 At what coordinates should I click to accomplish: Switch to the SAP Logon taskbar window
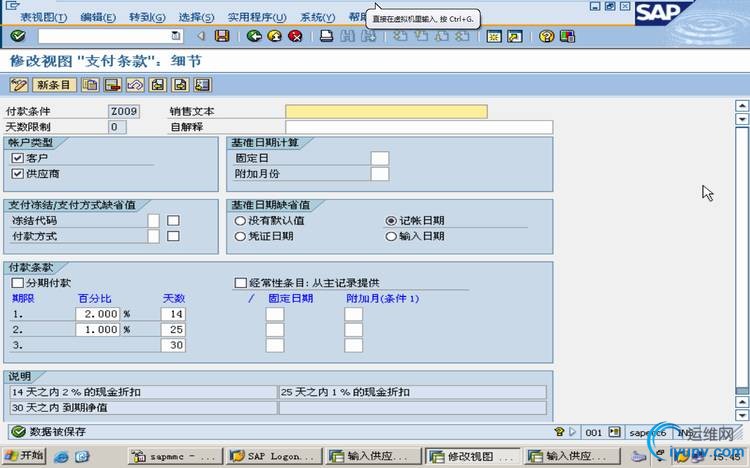(274, 457)
